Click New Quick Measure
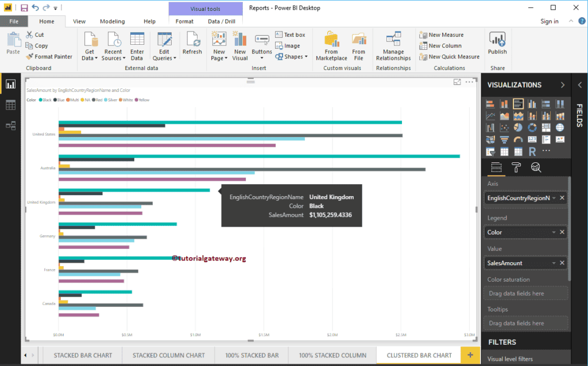 pyautogui.click(x=450, y=57)
